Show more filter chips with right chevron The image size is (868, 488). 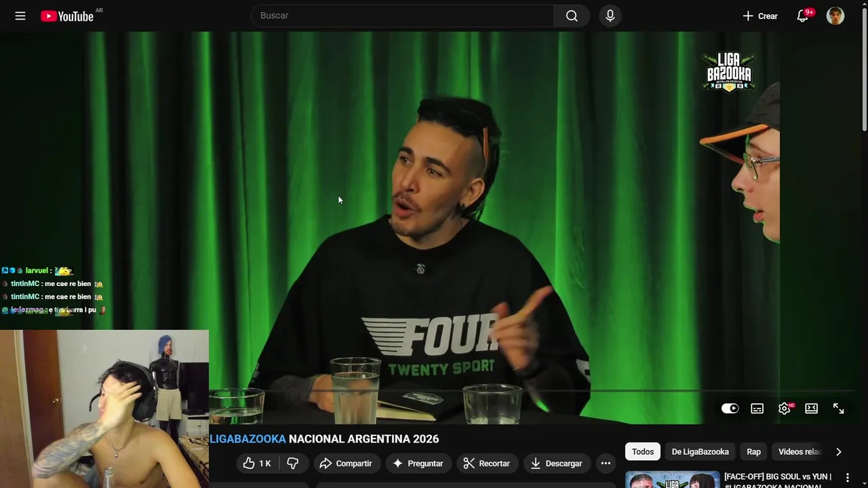coord(839,451)
